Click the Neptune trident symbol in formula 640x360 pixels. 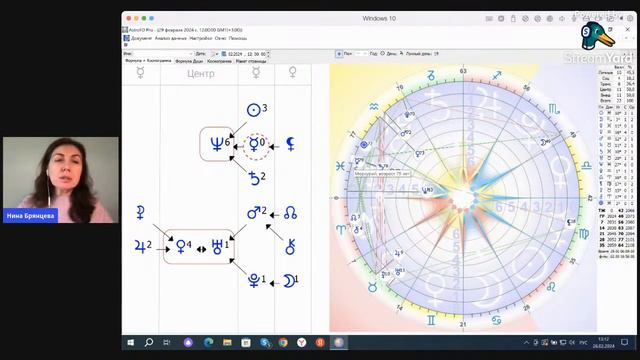[x=217, y=144]
